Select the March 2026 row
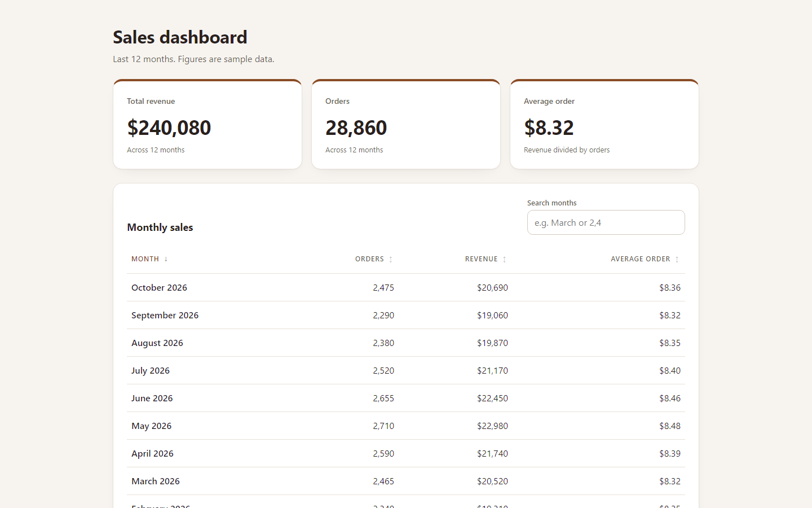Image resolution: width=812 pixels, height=508 pixels. [406, 481]
